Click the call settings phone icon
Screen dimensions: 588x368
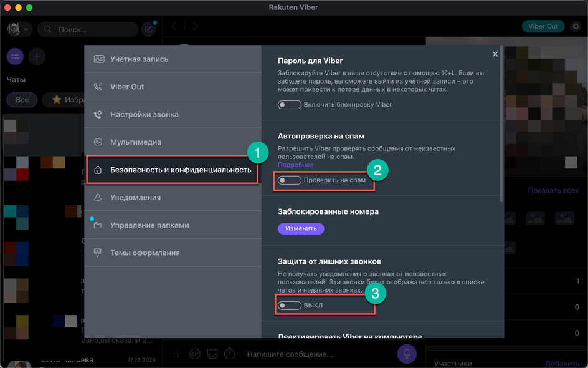click(x=98, y=115)
